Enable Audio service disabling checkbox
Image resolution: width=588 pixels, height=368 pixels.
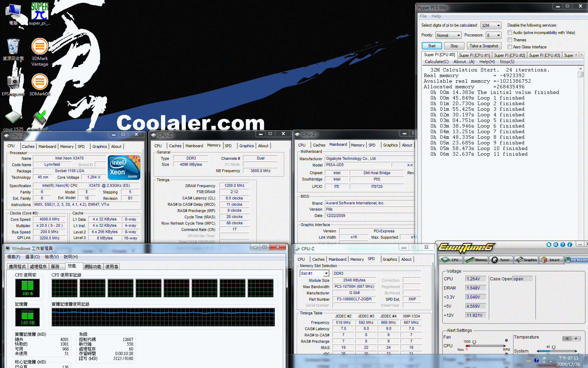pos(510,33)
